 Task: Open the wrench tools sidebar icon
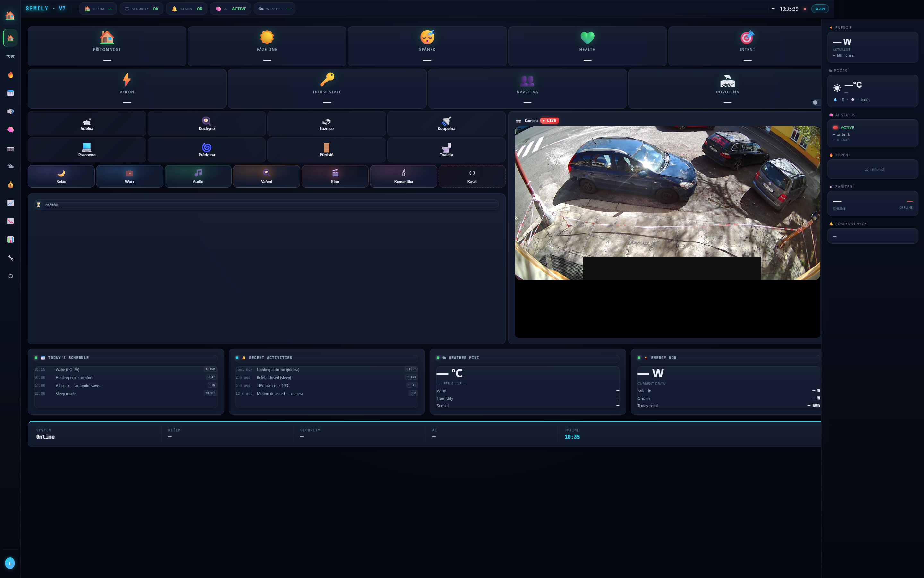[x=10, y=258]
